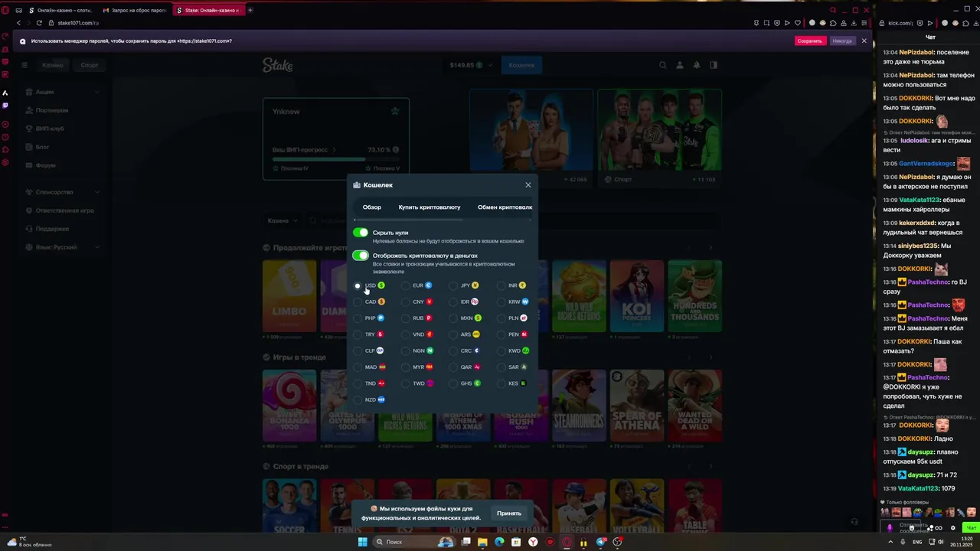
Task: Click the MXN peso coin icon
Action: click(478, 318)
